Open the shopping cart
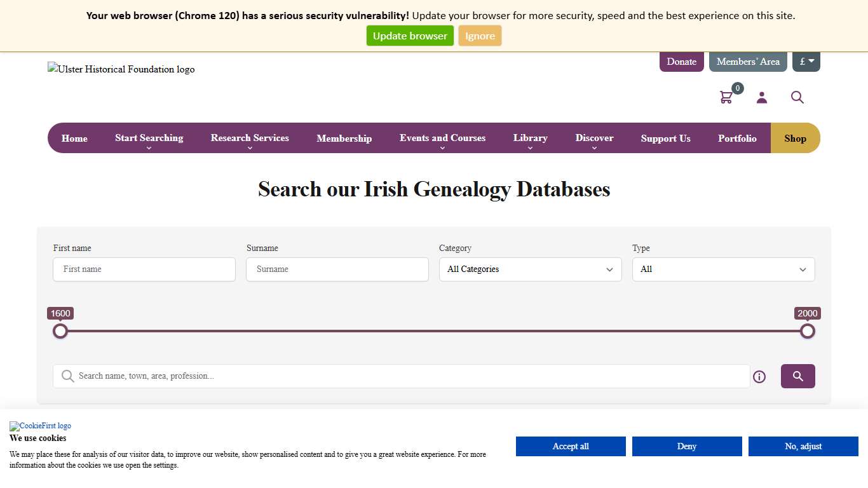Image resolution: width=868 pixels, height=488 pixels. click(x=726, y=97)
